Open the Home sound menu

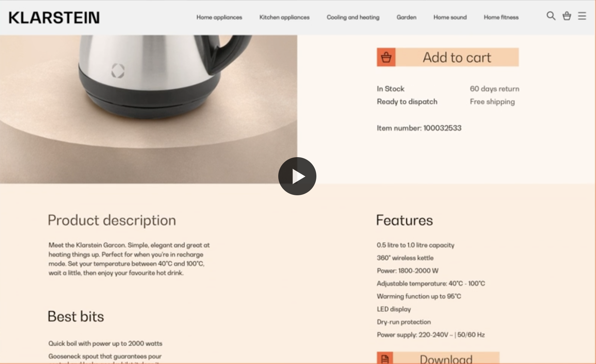coord(450,17)
